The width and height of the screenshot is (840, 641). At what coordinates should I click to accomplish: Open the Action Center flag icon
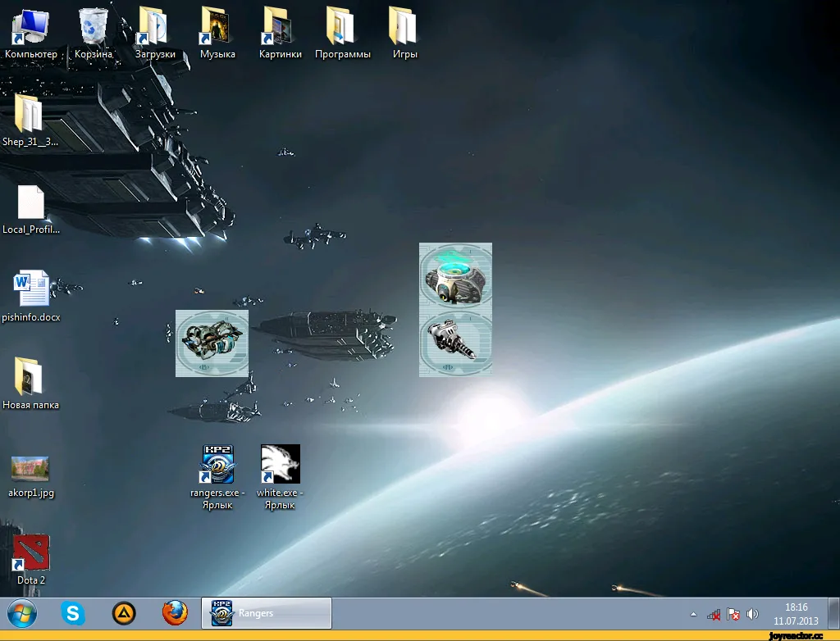[x=733, y=614]
